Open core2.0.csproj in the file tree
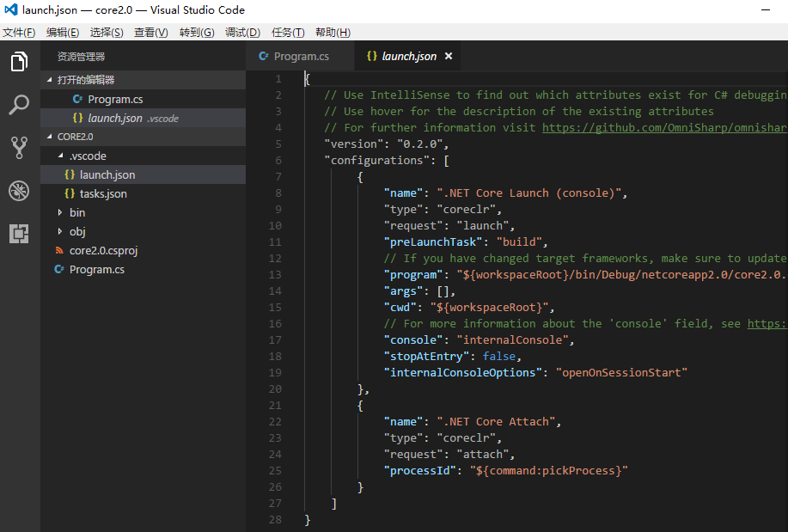This screenshot has height=532, width=788. pyautogui.click(x=103, y=250)
